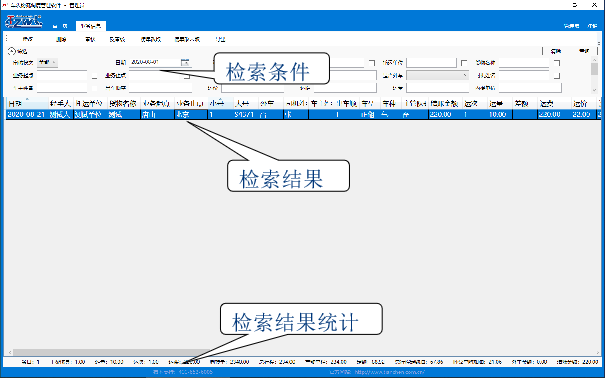Click the search panel scrollbar's up arrow
This screenshot has height=378, width=605.
[594, 60]
